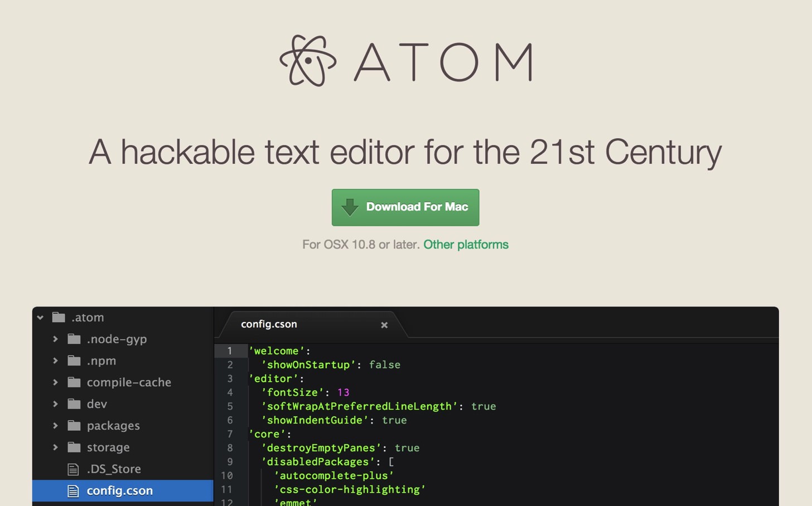Expand the .npm folder chevron
Viewport: 812px width, 506px height.
tap(55, 361)
